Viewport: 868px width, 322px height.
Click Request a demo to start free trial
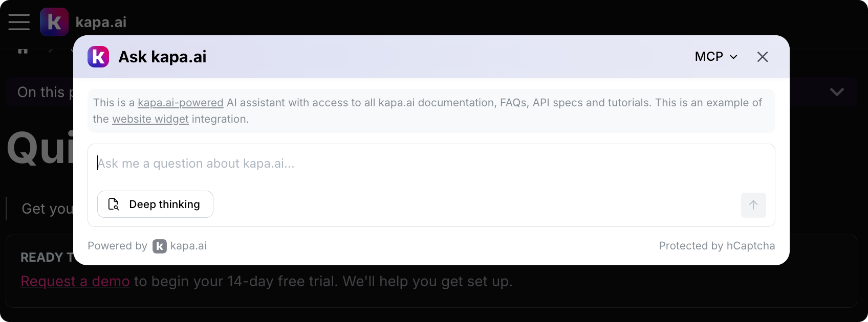coord(75,281)
